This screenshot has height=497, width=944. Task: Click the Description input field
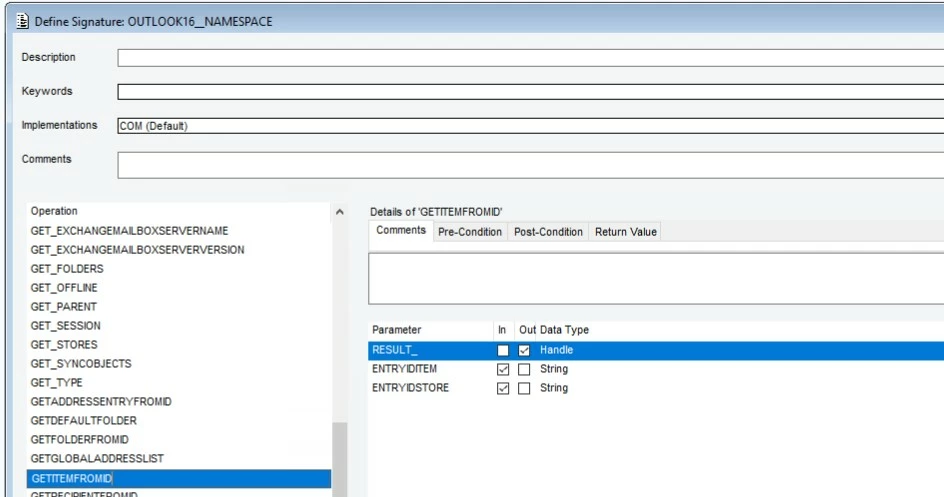click(530, 58)
